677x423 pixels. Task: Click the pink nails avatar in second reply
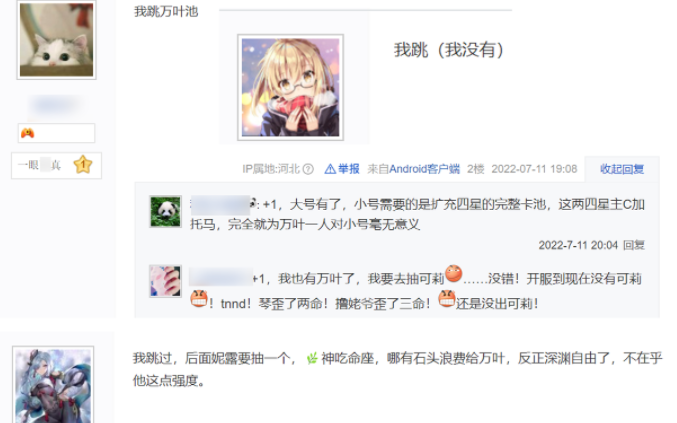(165, 281)
